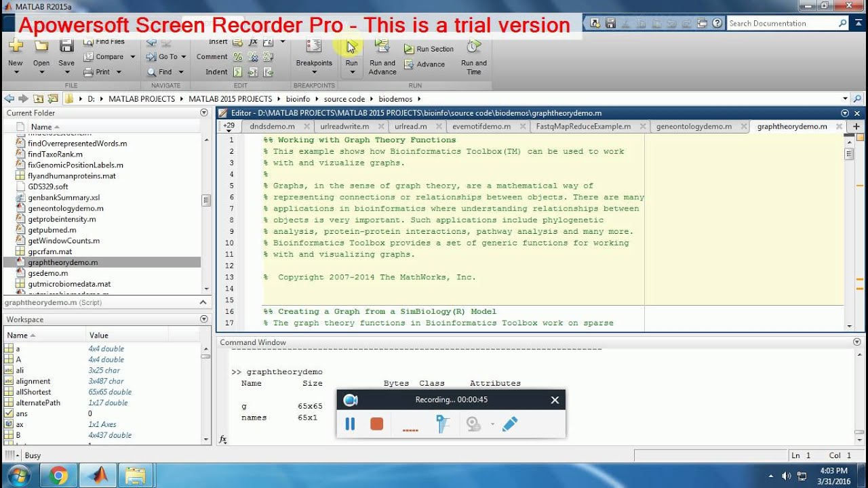Click the Search Documentation field
Image resolution: width=868 pixels, height=488 pixels.
(x=781, y=23)
